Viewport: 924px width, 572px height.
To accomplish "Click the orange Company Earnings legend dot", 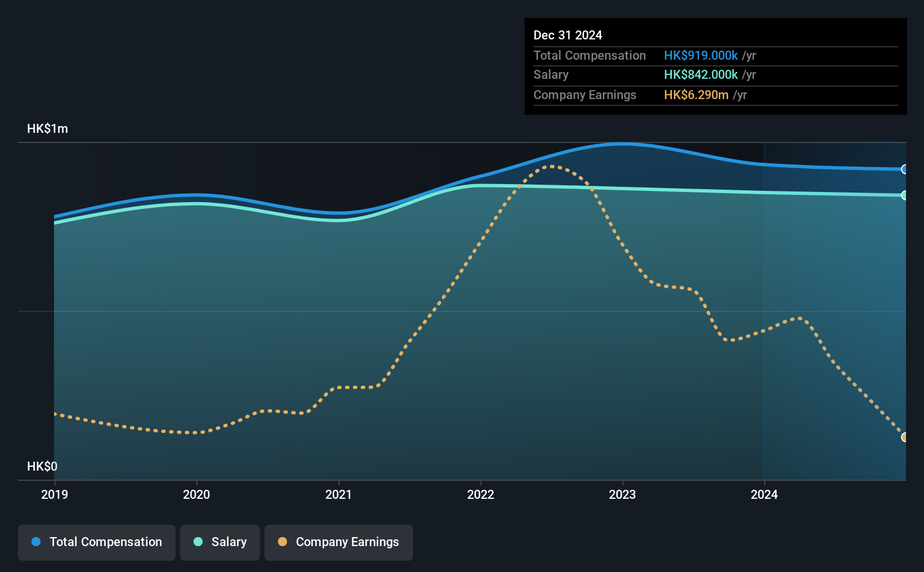I will 282,542.
